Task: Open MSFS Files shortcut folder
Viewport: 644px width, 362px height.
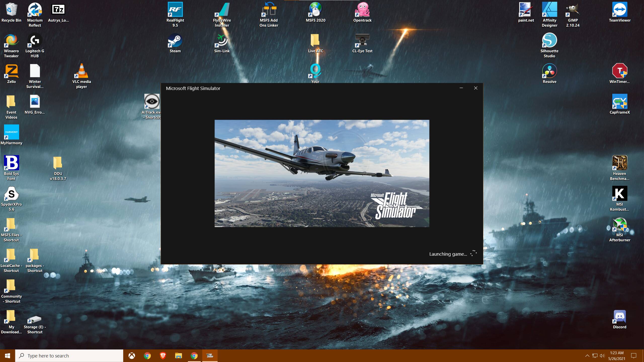Action: coord(11,229)
